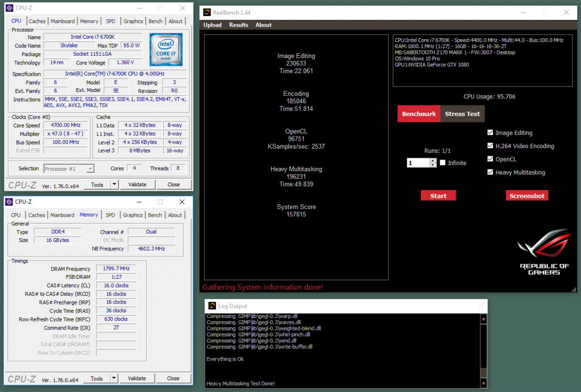Open About tab in top CPU-Z window
Viewport: 581px width, 392px height.
click(x=175, y=21)
